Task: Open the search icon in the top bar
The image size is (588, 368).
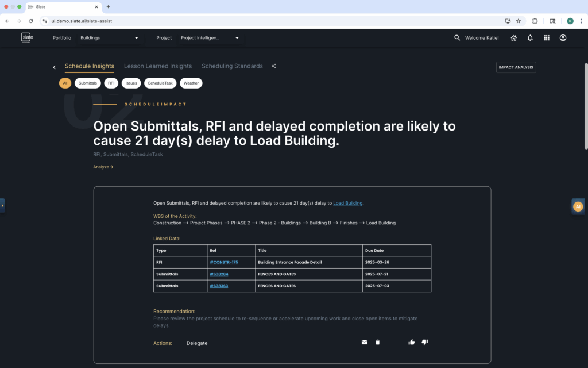Action: pyautogui.click(x=457, y=37)
